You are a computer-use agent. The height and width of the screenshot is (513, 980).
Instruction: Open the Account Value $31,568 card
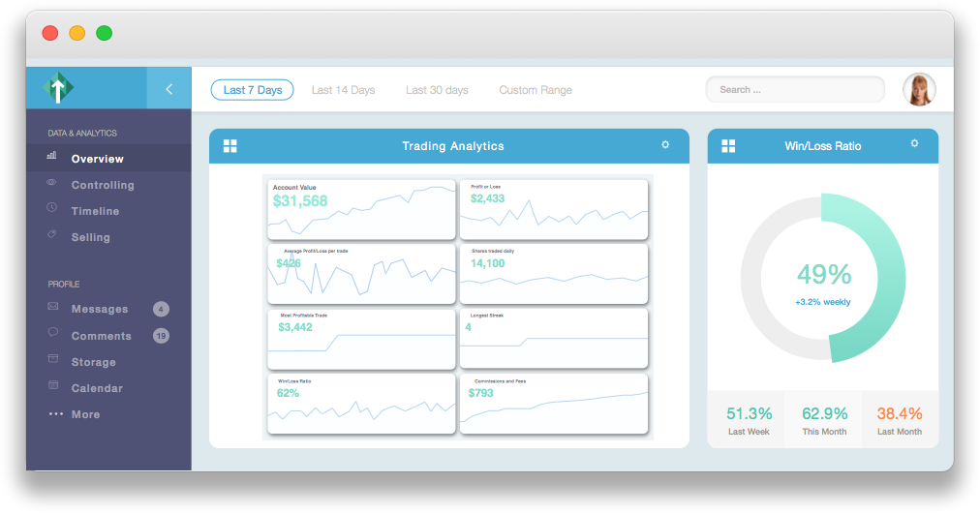click(x=362, y=210)
